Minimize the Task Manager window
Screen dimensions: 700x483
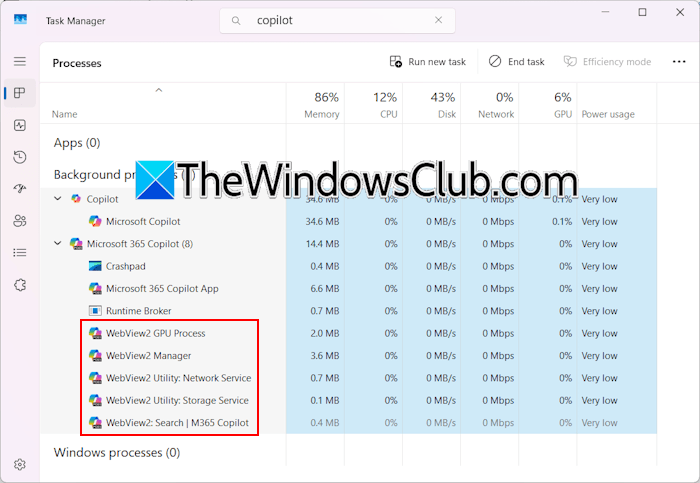point(605,12)
